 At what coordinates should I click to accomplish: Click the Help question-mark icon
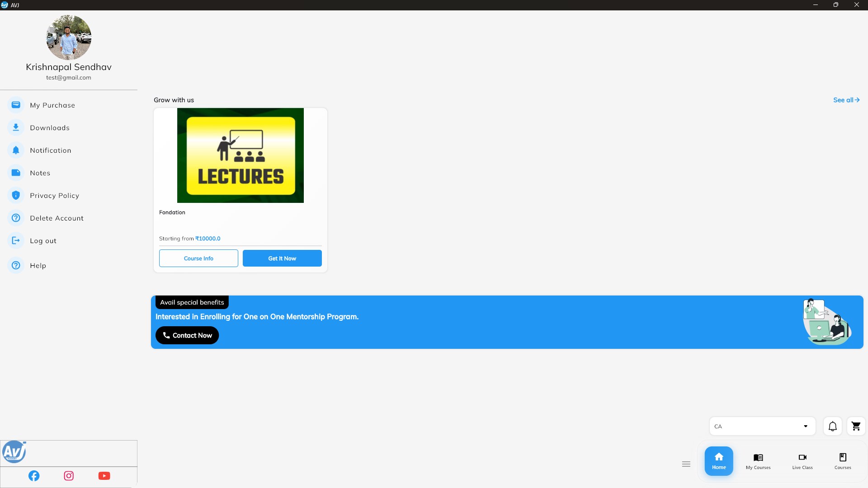pos(16,265)
